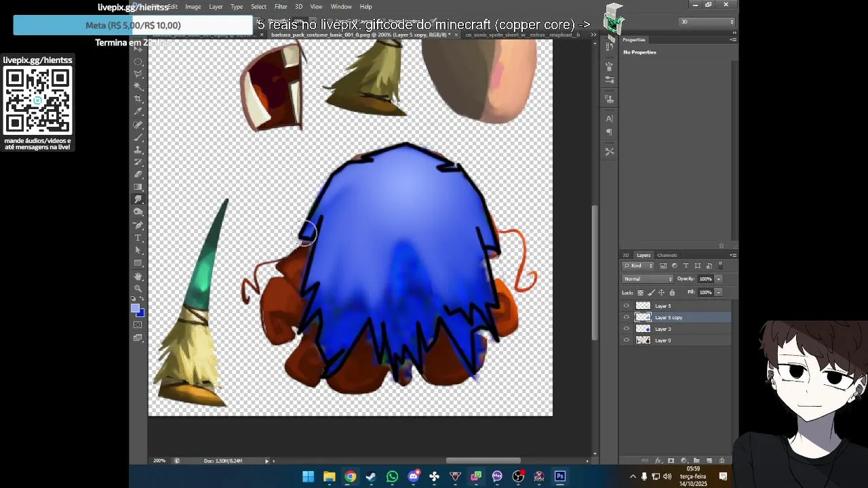
Task: Select the Zoom tool
Action: (x=138, y=288)
